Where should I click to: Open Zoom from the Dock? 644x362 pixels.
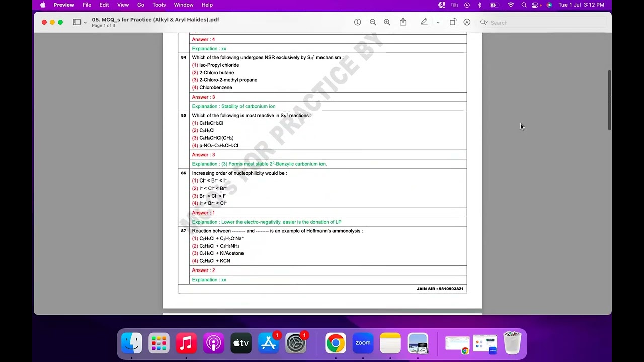pos(363,343)
